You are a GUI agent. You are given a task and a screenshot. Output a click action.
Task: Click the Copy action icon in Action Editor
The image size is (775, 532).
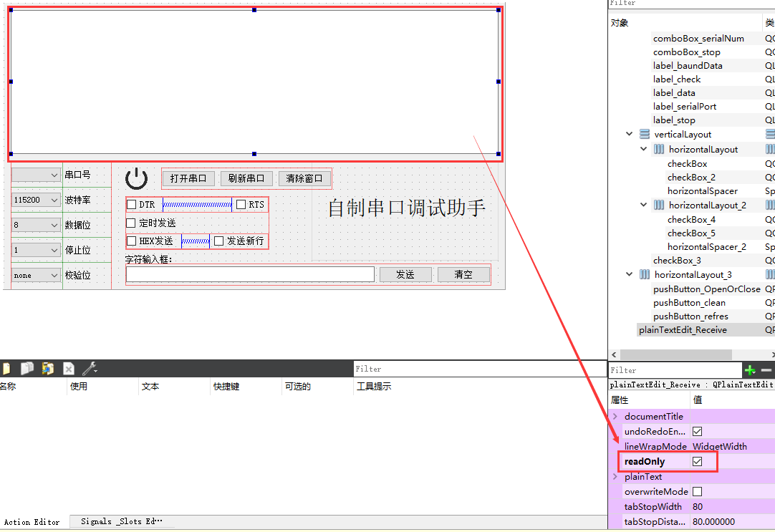(x=27, y=369)
